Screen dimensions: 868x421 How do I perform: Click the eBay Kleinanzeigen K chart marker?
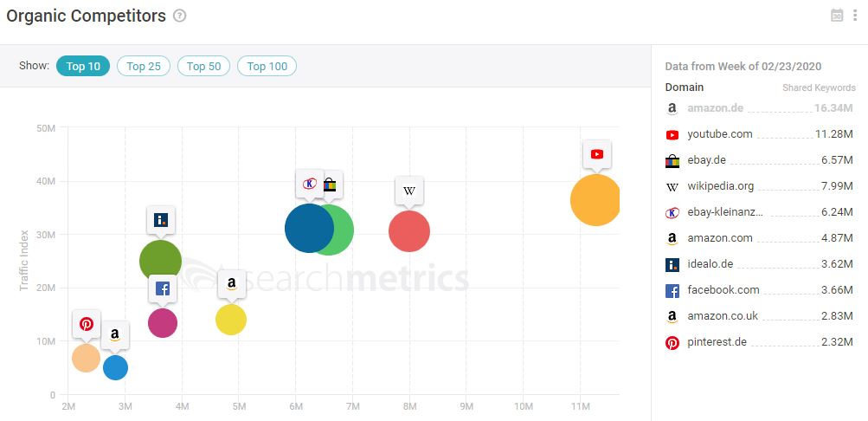click(x=310, y=184)
